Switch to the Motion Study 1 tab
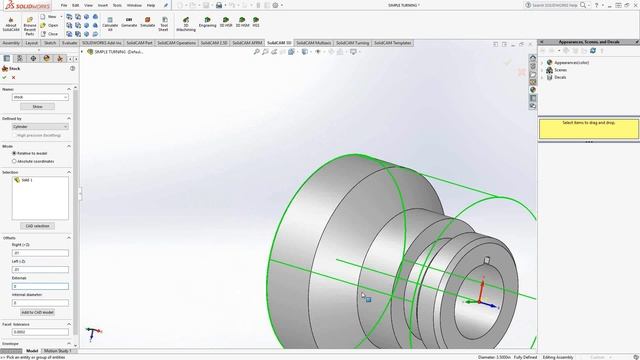Image resolution: width=640 pixels, height=360 pixels. coord(58,351)
